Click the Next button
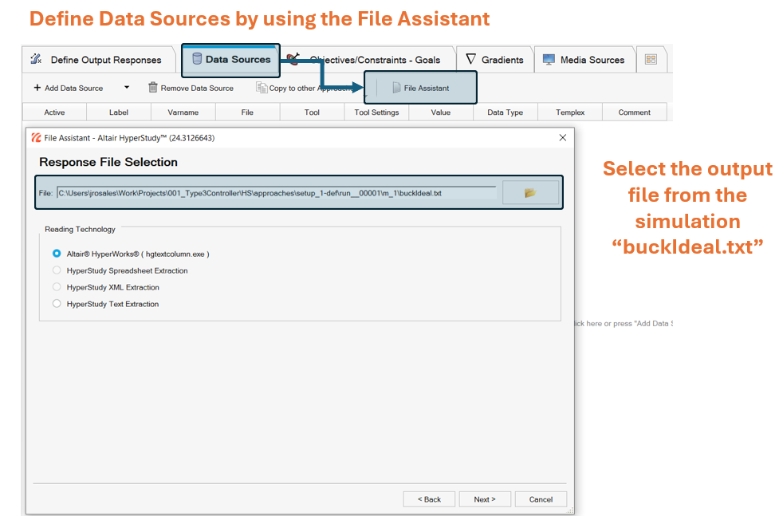Screen dimensions: 779x532 click(485, 499)
